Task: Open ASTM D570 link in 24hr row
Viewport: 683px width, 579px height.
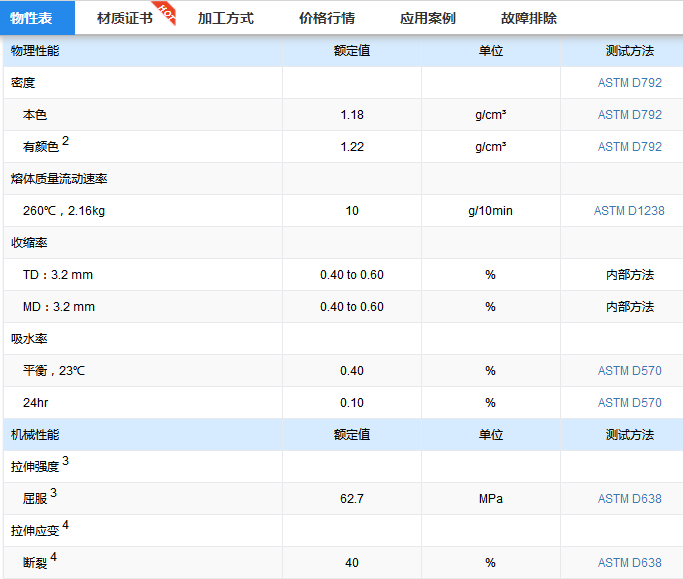Action: coord(629,403)
